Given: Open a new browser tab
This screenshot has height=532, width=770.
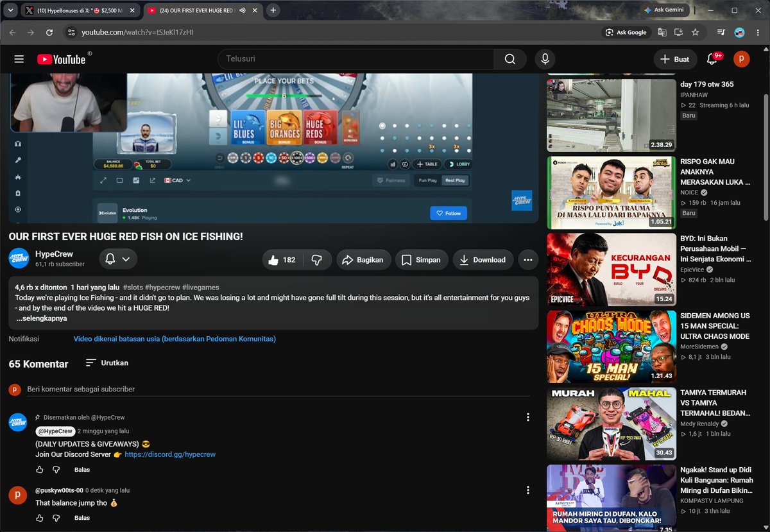Looking at the screenshot, I should click(x=273, y=10).
